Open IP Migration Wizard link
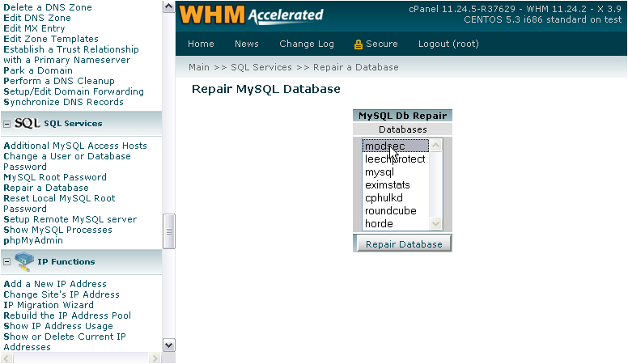 49,305
